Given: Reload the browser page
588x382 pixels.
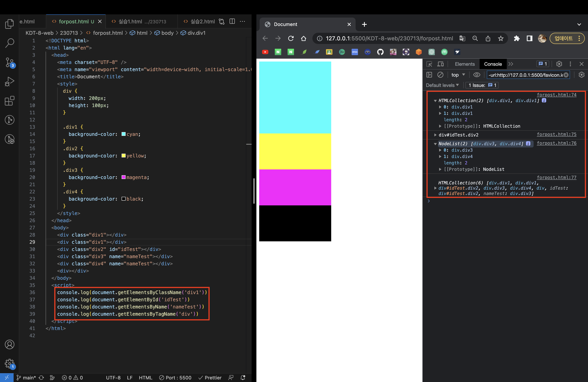Looking at the screenshot, I should click(x=291, y=38).
